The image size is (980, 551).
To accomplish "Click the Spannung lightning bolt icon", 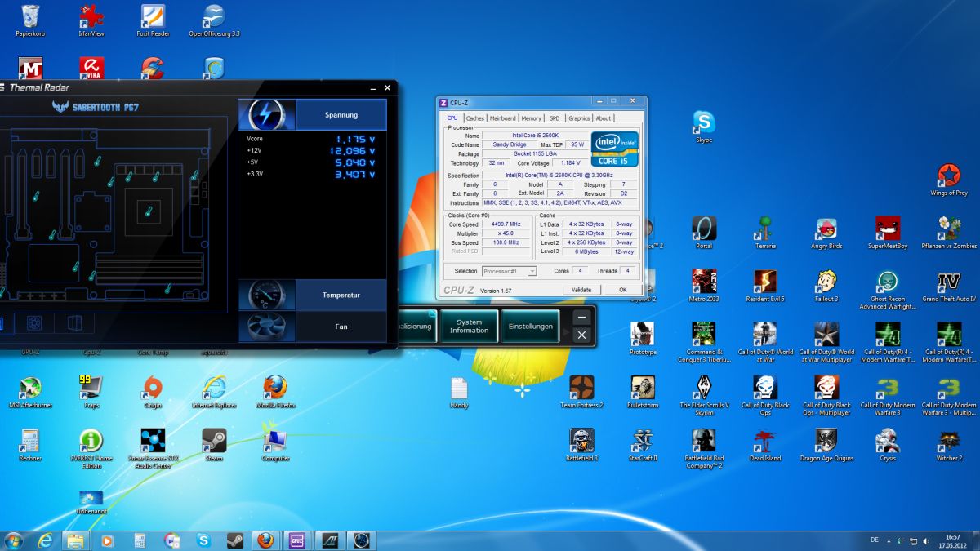I will click(x=266, y=114).
